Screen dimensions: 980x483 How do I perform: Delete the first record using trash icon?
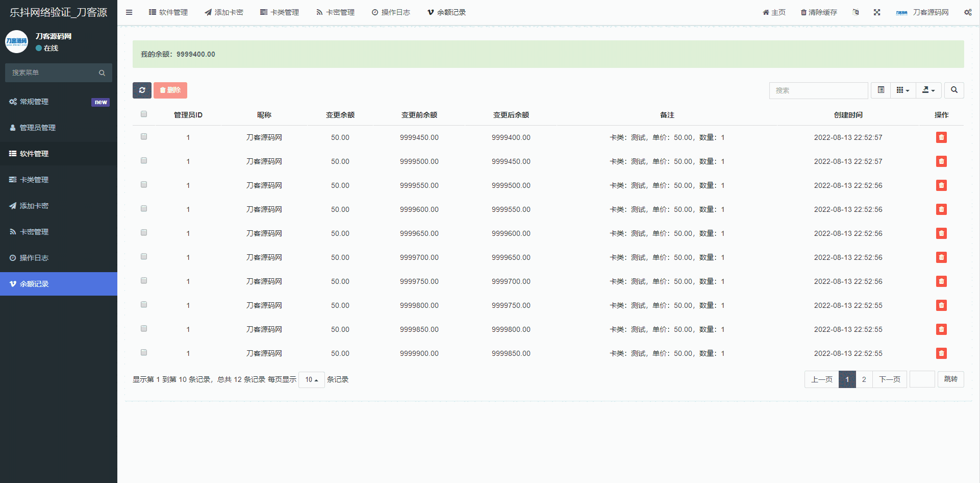(x=941, y=137)
